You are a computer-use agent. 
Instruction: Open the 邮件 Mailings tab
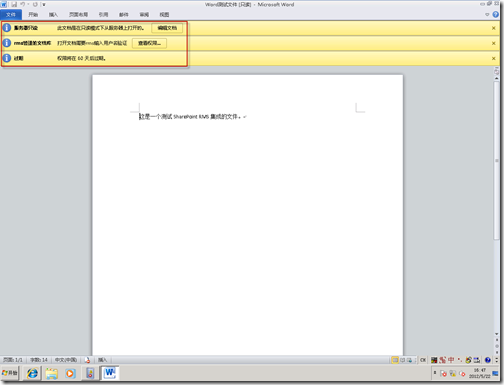124,15
